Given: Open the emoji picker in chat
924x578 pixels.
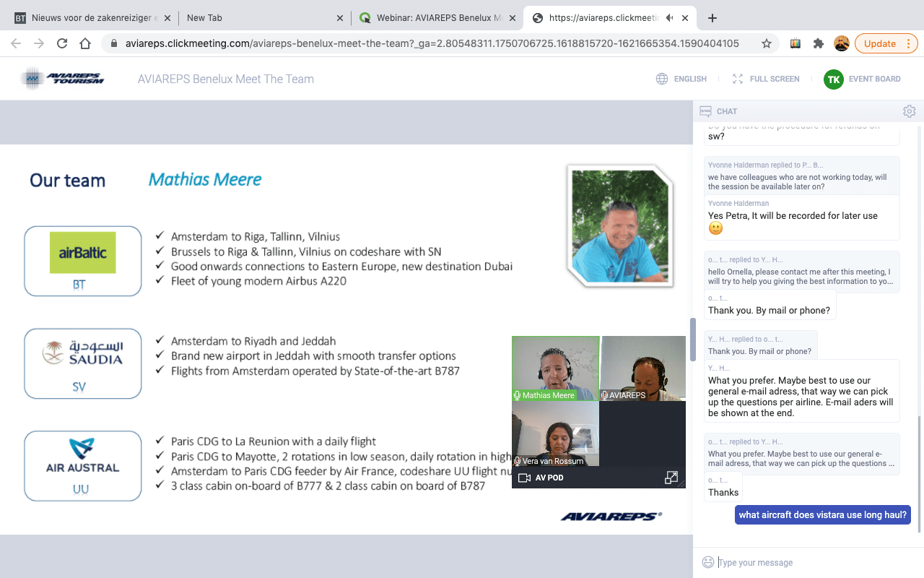Looking at the screenshot, I should 708,562.
